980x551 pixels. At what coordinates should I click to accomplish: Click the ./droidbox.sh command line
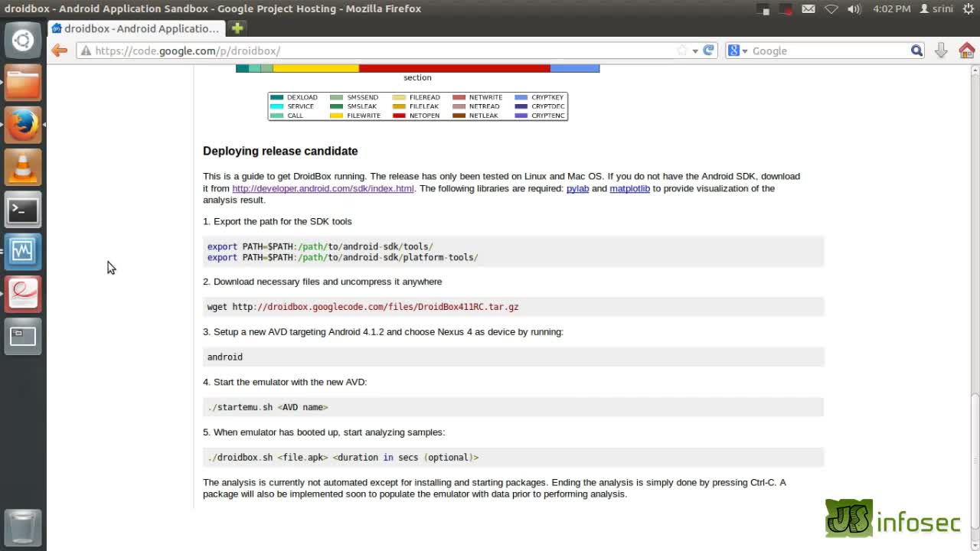343,458
